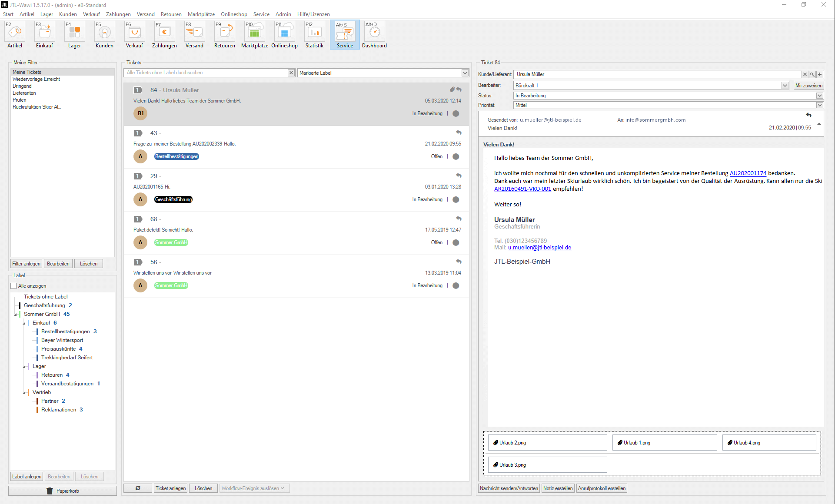Enable the Alle anzeigen checkbox
The height and width of the screenshot is (504, 835).
point(13,285)
